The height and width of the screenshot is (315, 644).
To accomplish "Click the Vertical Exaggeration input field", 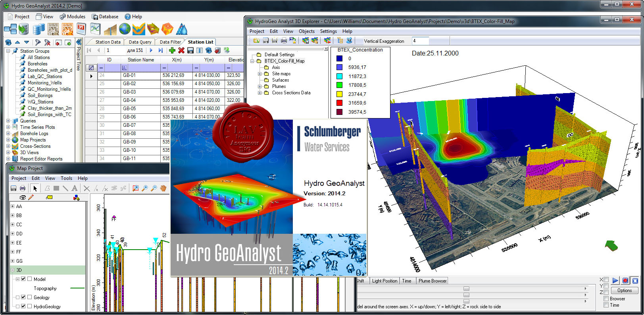I will click(x=420, y=41).
